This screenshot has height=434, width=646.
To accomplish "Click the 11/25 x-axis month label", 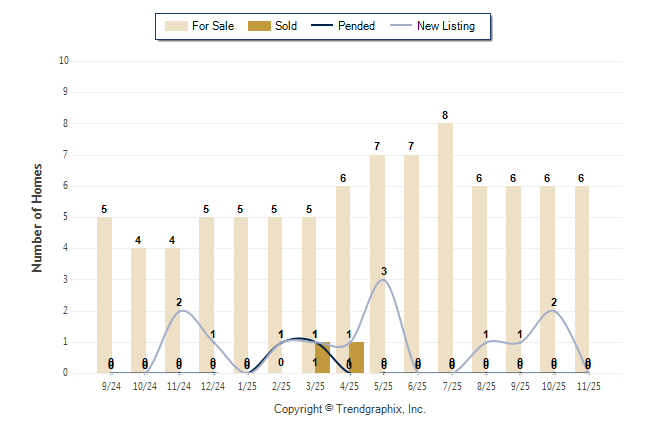I will [588, 384].
